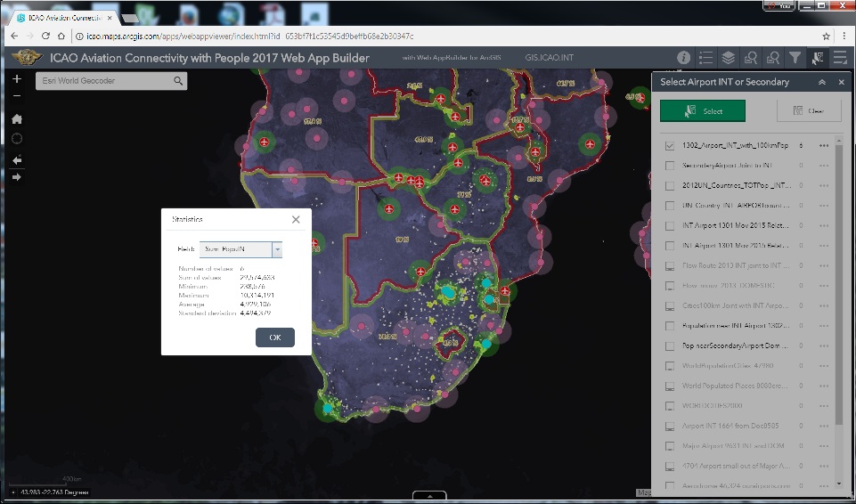This screenshot has width=856, height=504.
Task: Open options for Airport INT 1664 layer
Action: (824, 426)
